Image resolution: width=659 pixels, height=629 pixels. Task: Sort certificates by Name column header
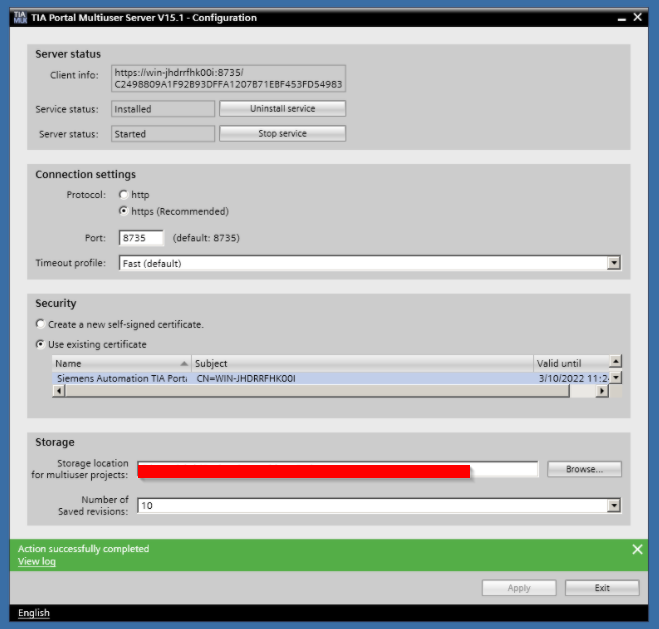[121, 363]
